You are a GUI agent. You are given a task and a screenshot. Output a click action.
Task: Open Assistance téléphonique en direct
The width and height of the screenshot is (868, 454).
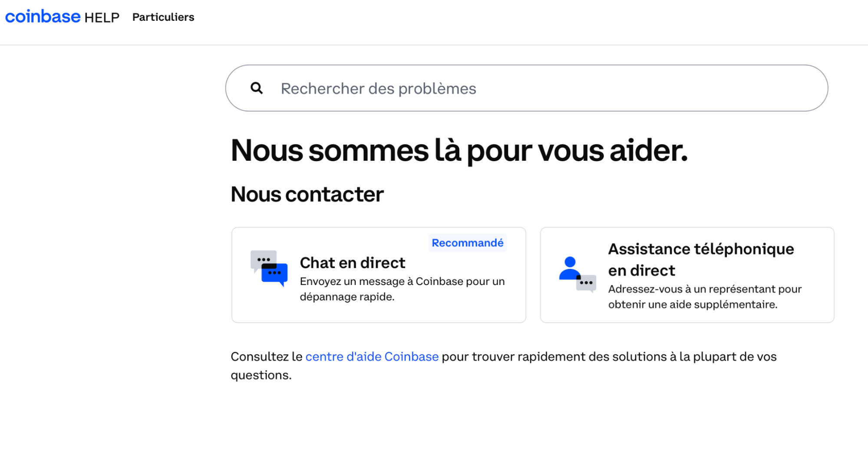pyautogui.click(x=687, y=275)
